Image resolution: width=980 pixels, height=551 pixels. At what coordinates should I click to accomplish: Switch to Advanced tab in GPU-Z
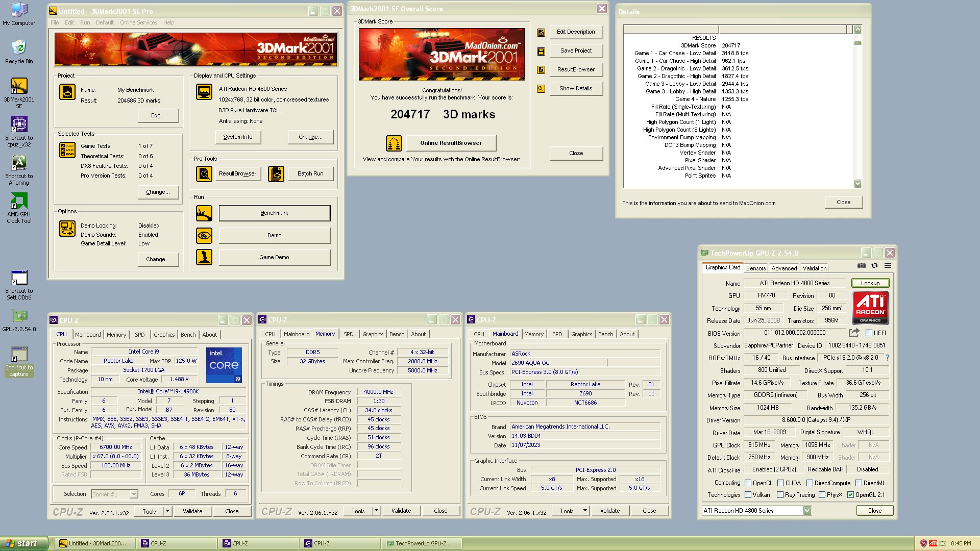784,268
